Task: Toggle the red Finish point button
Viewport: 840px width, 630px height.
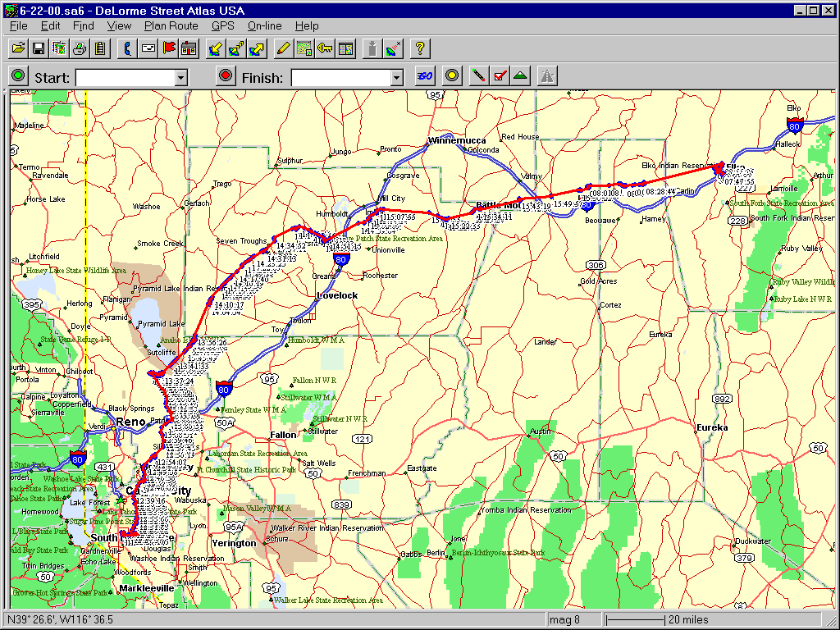Action: click(226, 76)
